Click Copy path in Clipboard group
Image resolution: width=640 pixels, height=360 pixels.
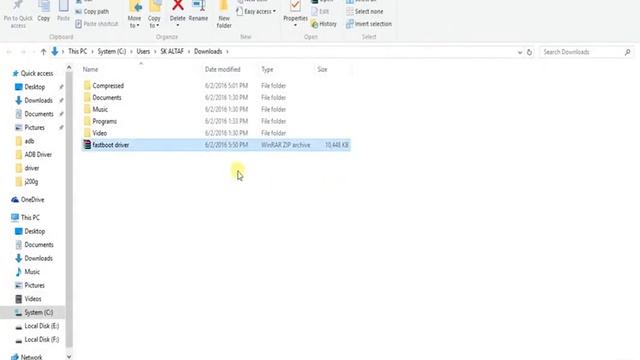click(92, 11)
